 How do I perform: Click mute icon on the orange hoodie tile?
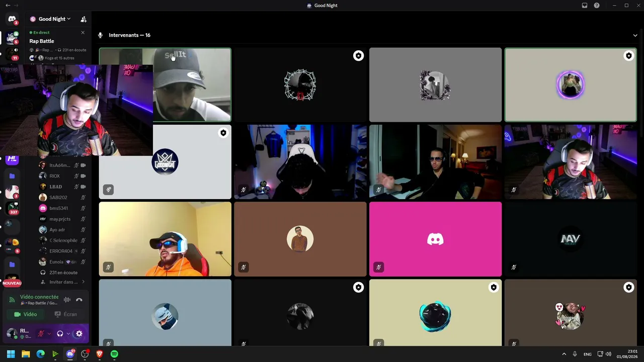tap(108, 267)
